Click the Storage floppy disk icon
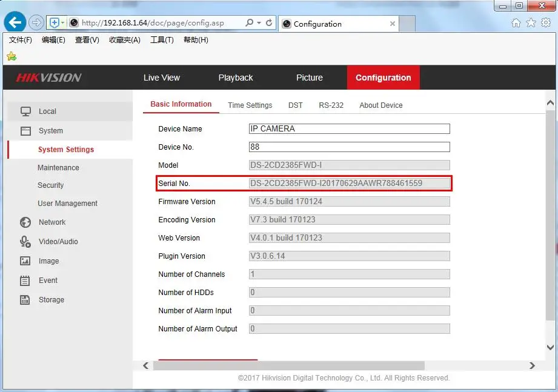Viewport: 558px width, 392px height. click(25, 300)
